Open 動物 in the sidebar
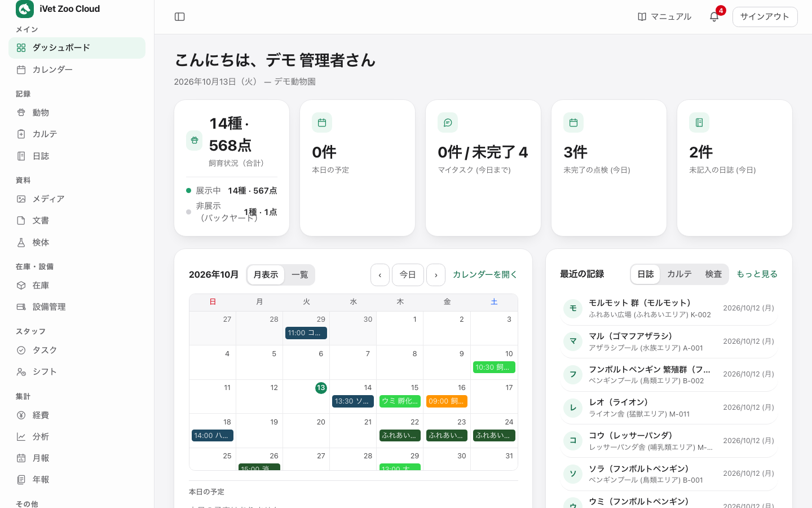Image resolution: width=812 pixels, height=508 pixels. pyautogui.click(x=77, y=113)
